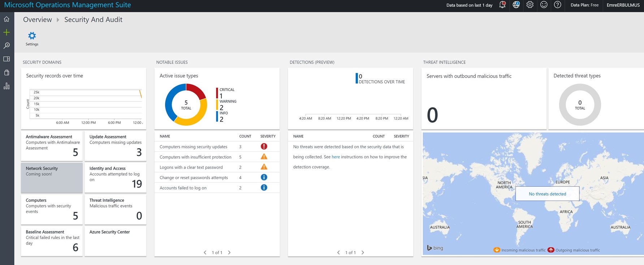Click Overview in the breadcrumb

click(x=38, y=20)
